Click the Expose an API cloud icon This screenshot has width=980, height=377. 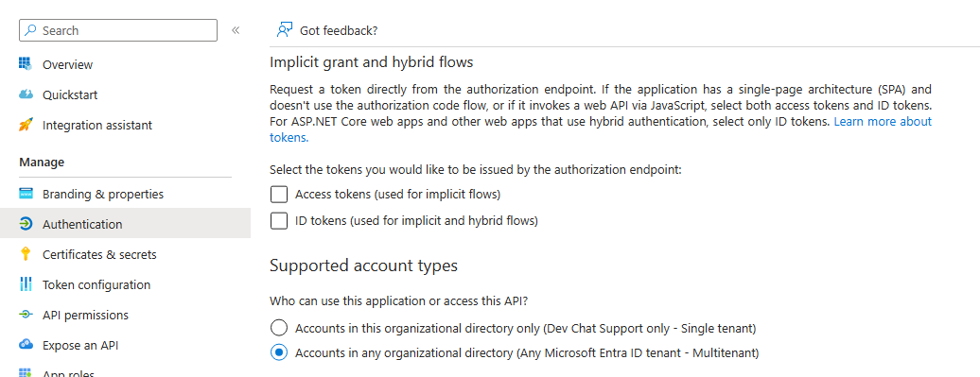(26, 345)
